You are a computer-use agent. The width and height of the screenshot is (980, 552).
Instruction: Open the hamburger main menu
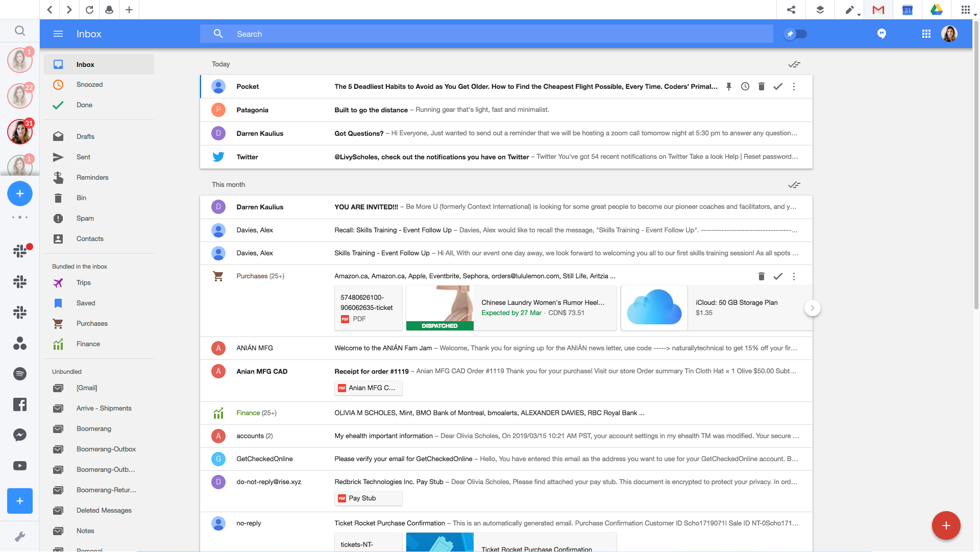(x=58, y=34)
